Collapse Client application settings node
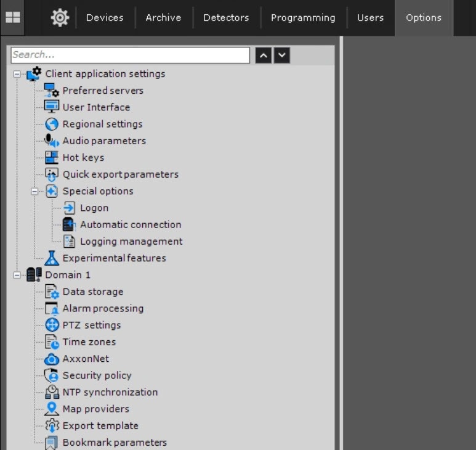This screenshot has width=476, height=450. pyautogui.click(x=17, y=74)
